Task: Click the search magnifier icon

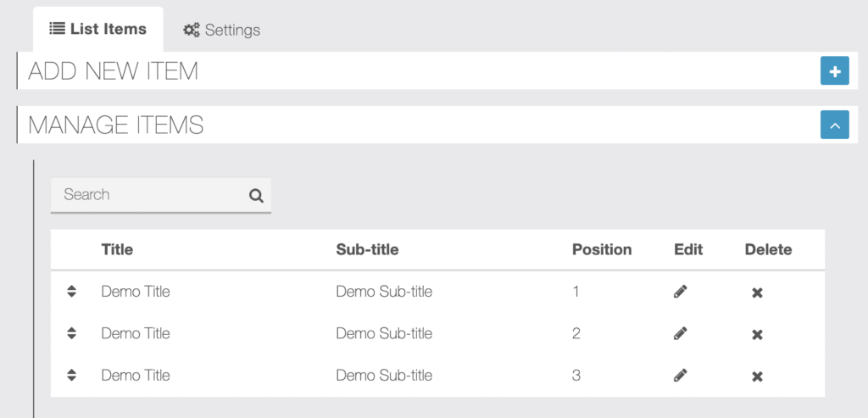Action: (x=256, y=196)
